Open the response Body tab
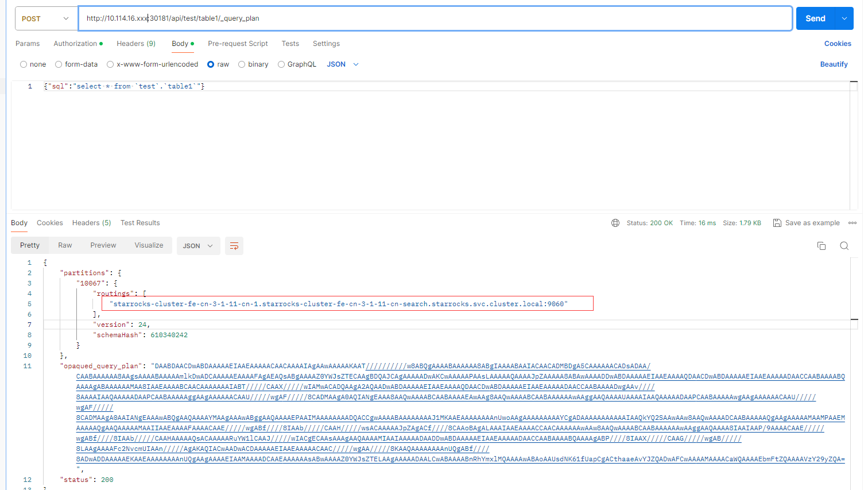Viewport: 868px width, 490px height. [x=19, y=223]
